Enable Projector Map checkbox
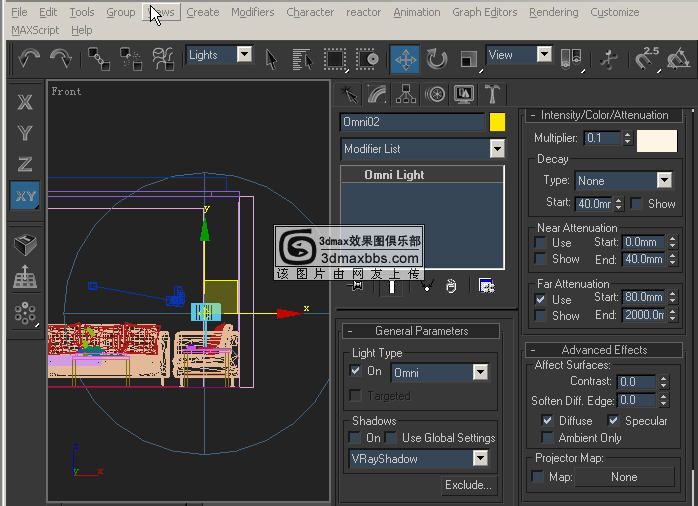The width and height of the screenshot is (698, 506). pos(537,477)
